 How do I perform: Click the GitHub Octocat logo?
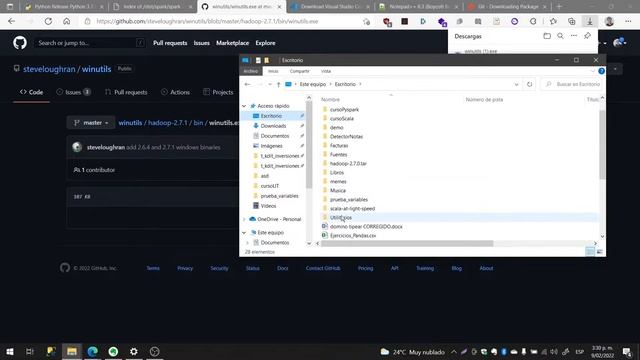coord(20,42)
